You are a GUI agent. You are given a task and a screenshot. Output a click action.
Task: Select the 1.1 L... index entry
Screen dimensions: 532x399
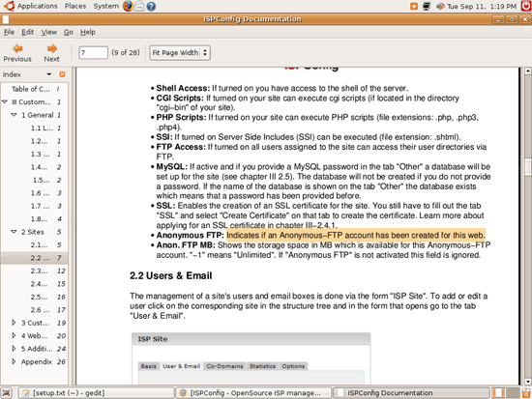point(34,128)
